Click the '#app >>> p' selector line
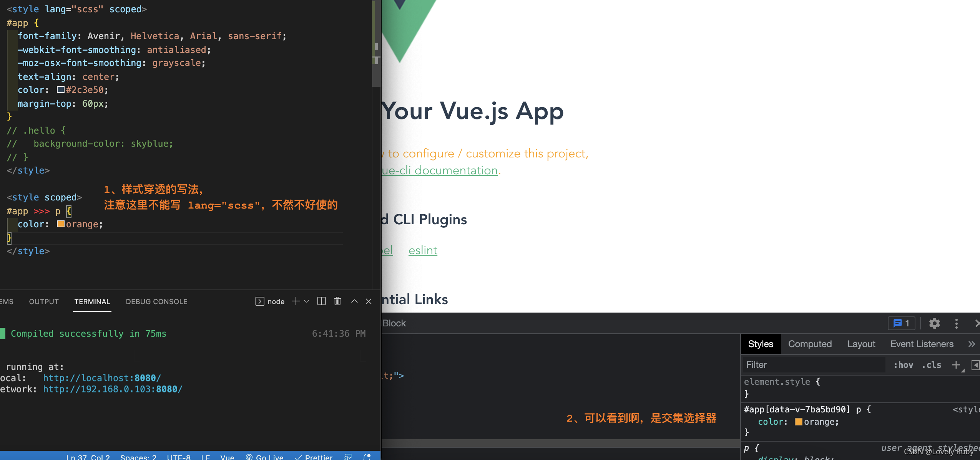980x460 pixels. [39, 211]
